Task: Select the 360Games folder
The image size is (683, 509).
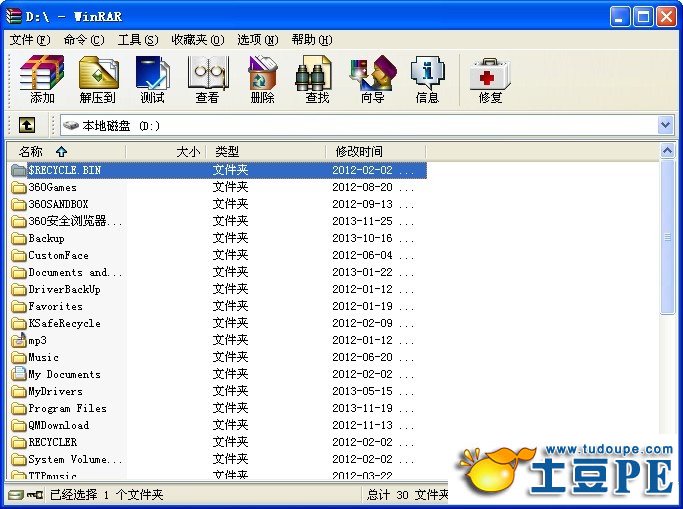Action: point(52,187)
